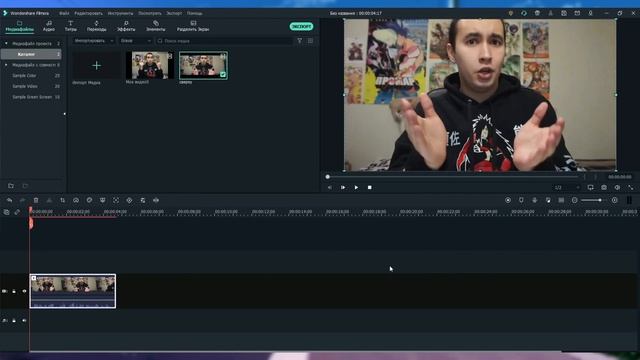
Task: Click the preview display monitor icon
Action: tap(591, 188)
